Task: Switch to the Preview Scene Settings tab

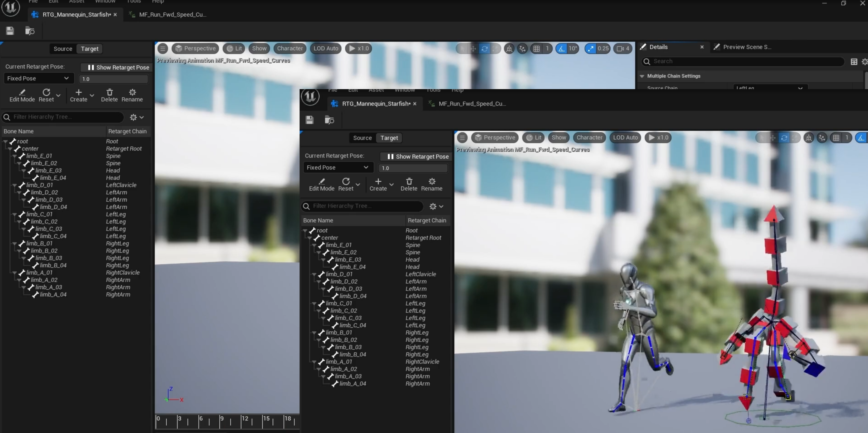Action: point(747,47)
